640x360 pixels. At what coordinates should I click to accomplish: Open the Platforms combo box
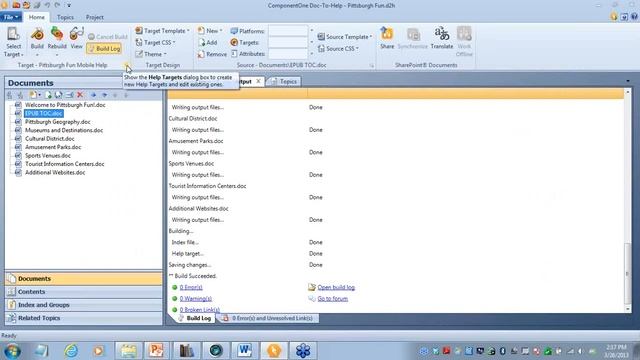point(291,31)
